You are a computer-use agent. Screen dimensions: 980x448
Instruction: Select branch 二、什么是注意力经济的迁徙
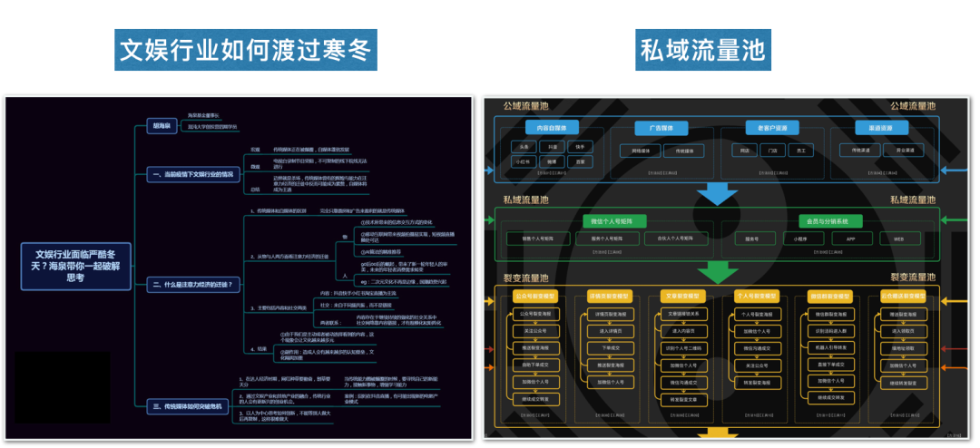tap(192, 285)
